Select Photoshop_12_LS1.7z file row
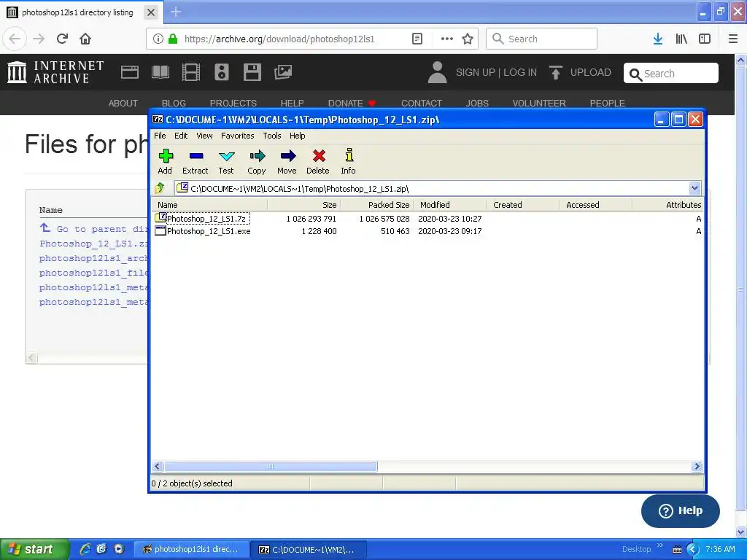 pos(427,219)
